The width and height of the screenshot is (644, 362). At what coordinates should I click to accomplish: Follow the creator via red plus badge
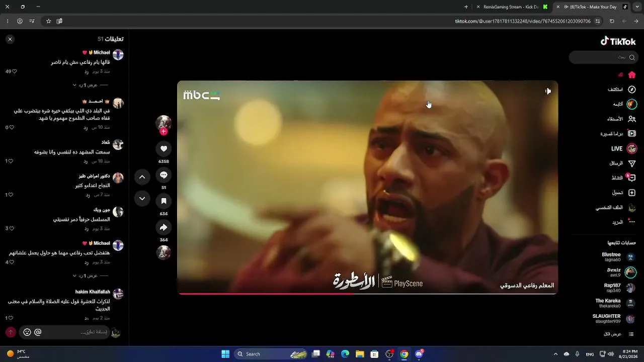pos(164,132)
